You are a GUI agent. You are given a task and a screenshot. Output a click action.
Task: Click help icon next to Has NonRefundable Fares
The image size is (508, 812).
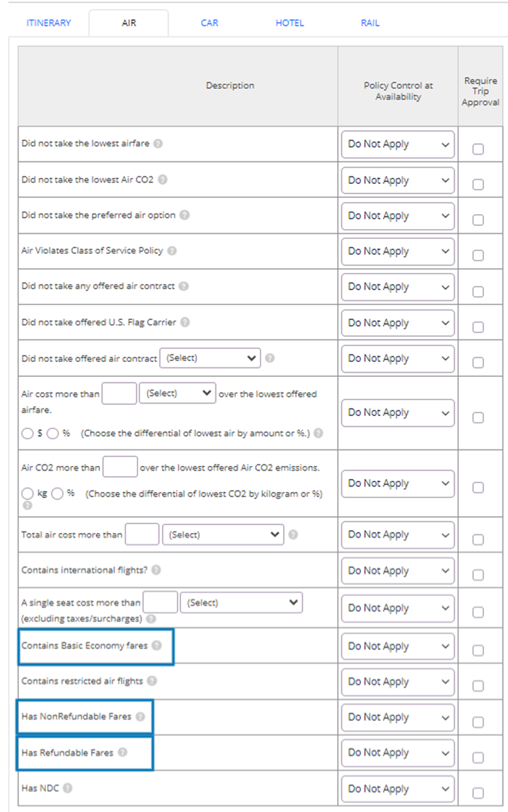(x=140, y=717)
